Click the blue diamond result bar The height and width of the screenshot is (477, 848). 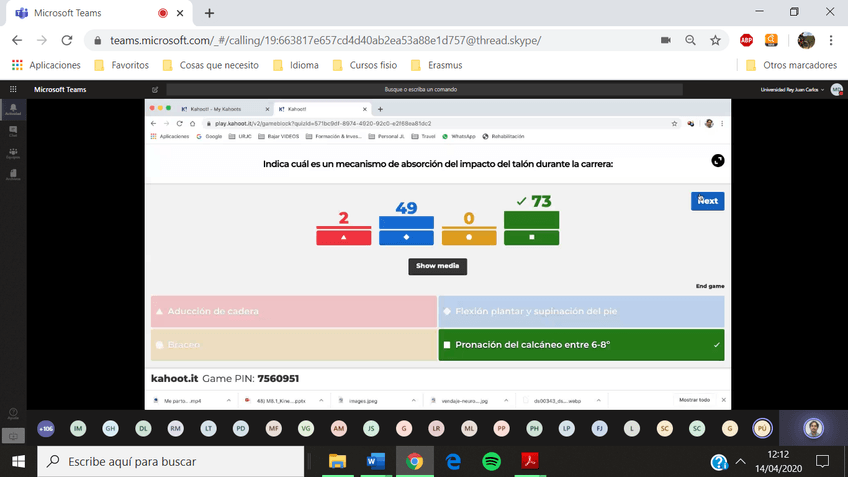(406, 231)
